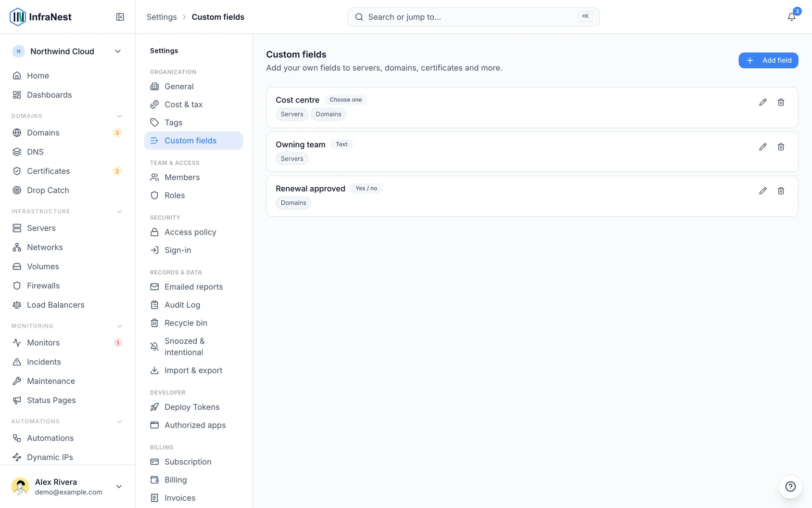This screenshot has width=812, height=508.
Task: Open Monitors in the sidebar
Action: [67, 343]
